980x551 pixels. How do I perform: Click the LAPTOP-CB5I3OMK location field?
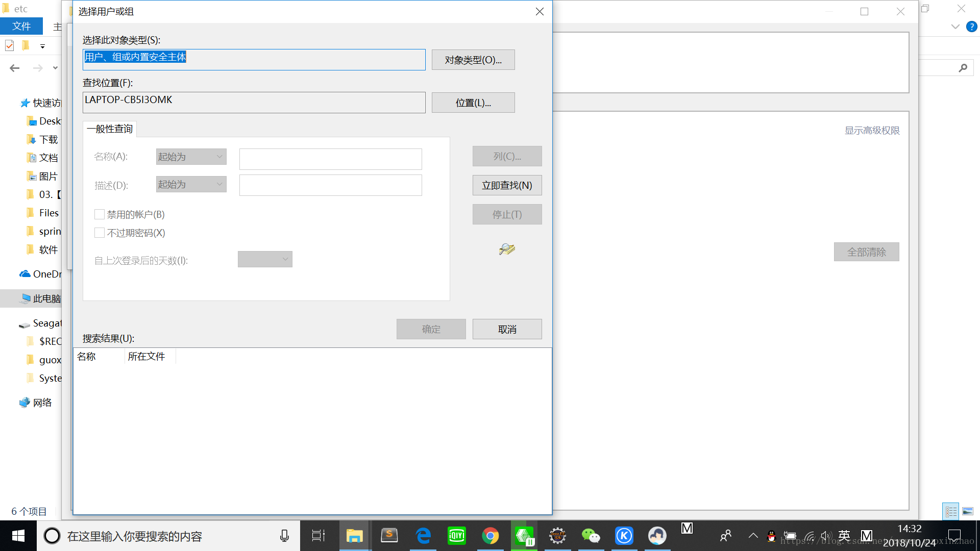click(254, 103)
